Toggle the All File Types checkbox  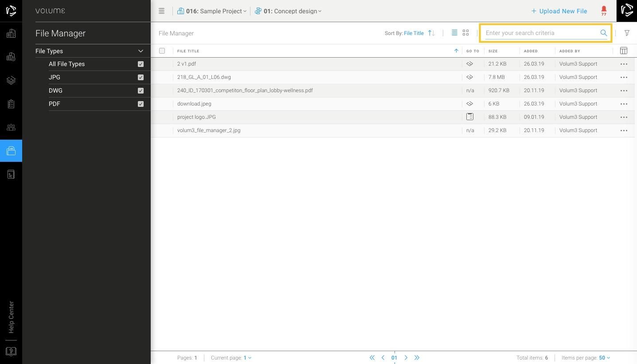pyautogui.click(x=141, y=64)
